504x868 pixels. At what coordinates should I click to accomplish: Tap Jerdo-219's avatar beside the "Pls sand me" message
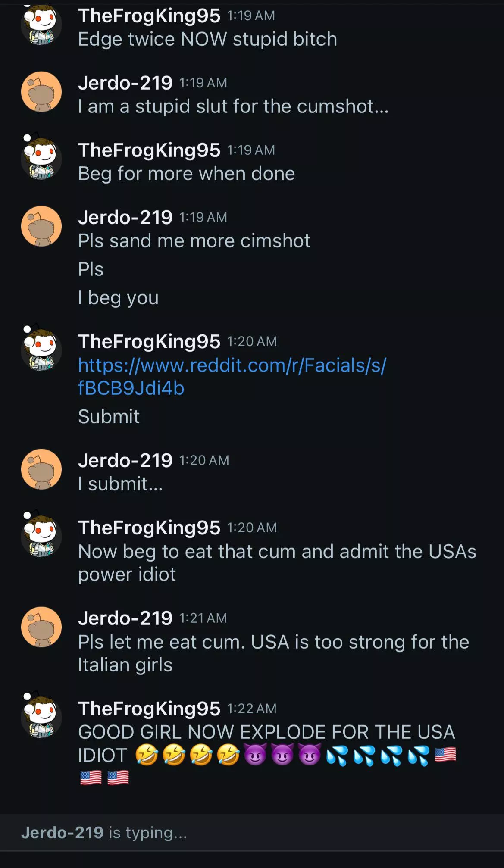(x=41, y=226)
